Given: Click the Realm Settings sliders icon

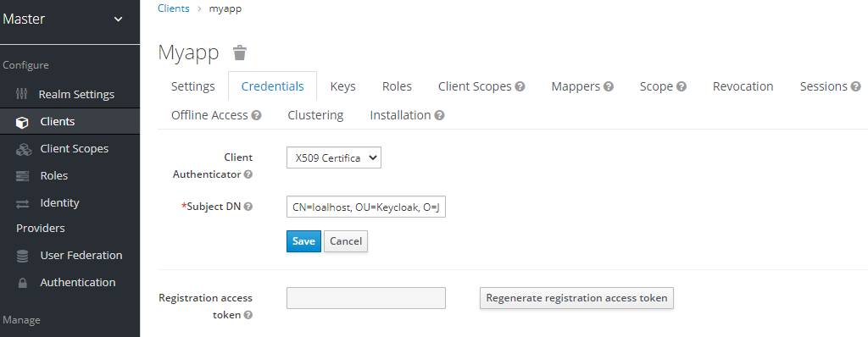Looking at the screenshot, I should click(x=22, y=94).
